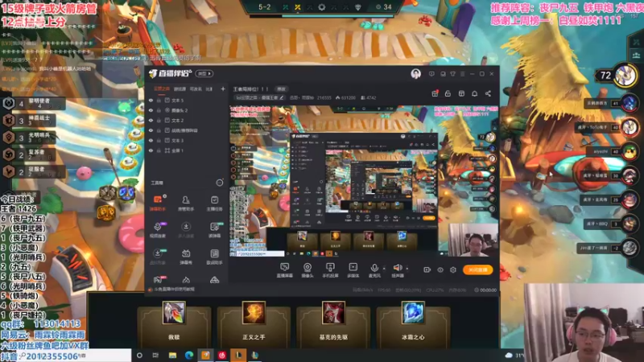Click the streamer avatar in the title bar
The width and height of the screenshot is (644, 362).
(415, 74)
